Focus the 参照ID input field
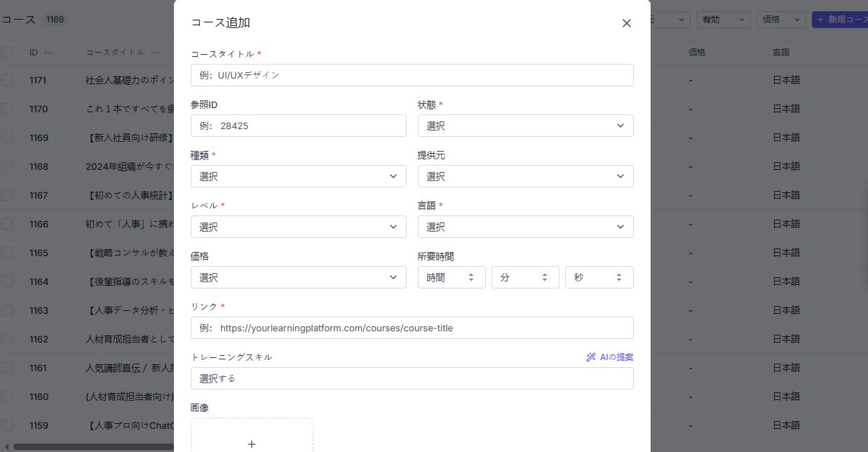The height and width of the screenshot is (452, 868). (299, 126)
